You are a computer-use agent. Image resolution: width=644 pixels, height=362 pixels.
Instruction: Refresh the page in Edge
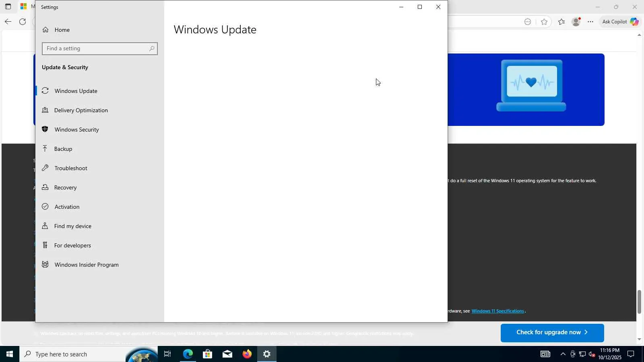(23, 22)
